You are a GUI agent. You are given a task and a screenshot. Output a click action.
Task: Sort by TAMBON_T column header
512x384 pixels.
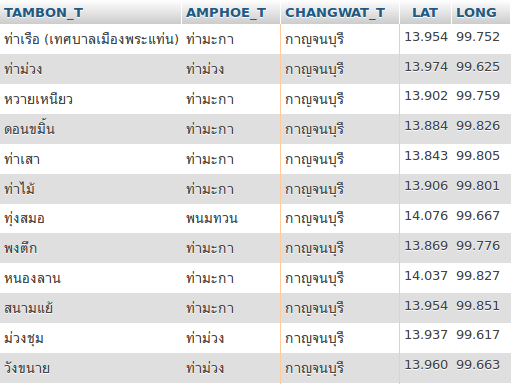coord(43,13)
